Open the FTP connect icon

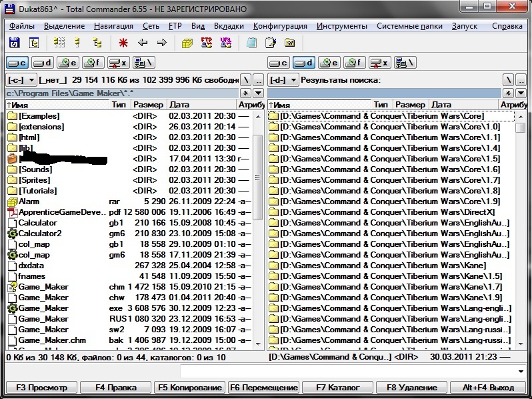206,43
